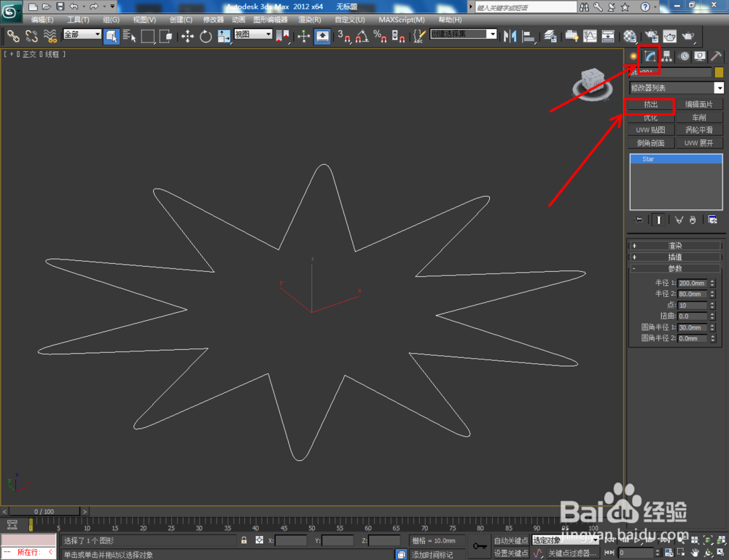Click the 挤出 modifier button
Image resolution: width=729 pixels, height=560 pixels.
point(650,104)
